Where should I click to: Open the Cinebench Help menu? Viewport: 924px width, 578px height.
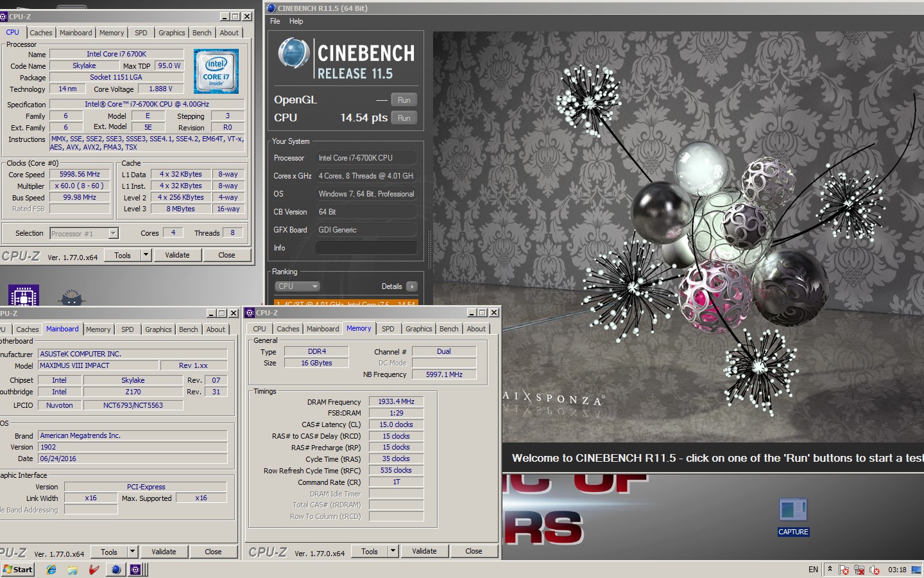(296, 21)
